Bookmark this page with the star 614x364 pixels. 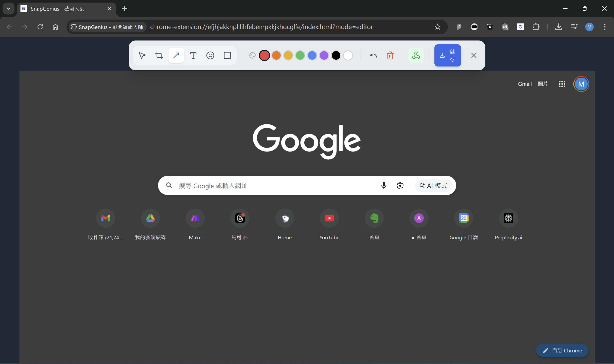(437, 27)
